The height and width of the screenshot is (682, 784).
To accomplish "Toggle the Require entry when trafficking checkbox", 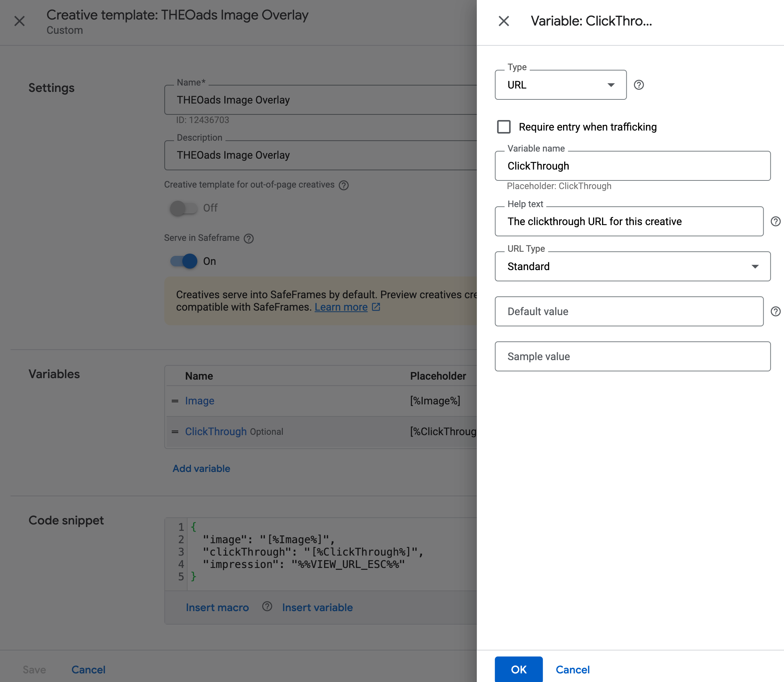I will click(x=504, y=126).
